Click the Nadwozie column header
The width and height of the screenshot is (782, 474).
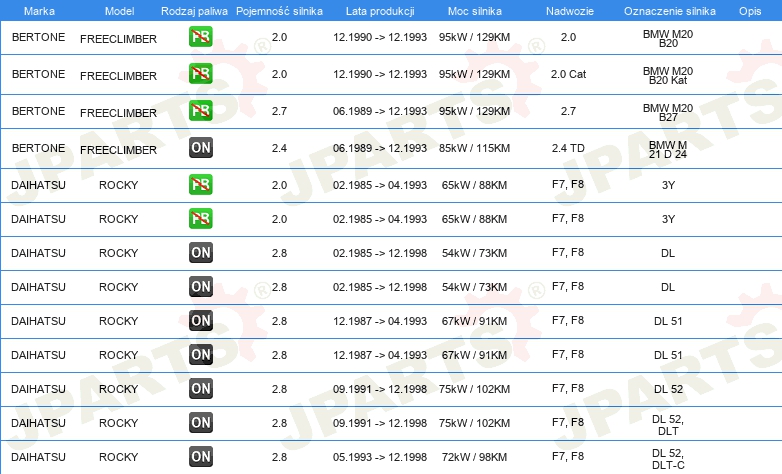[x=570, y=11]
